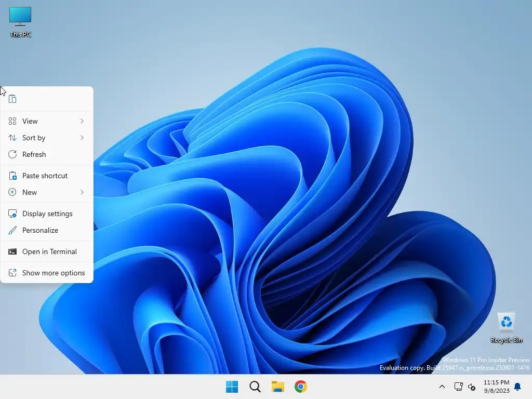
Task: Choose Open in Terminal
Action: click(47, 252)
